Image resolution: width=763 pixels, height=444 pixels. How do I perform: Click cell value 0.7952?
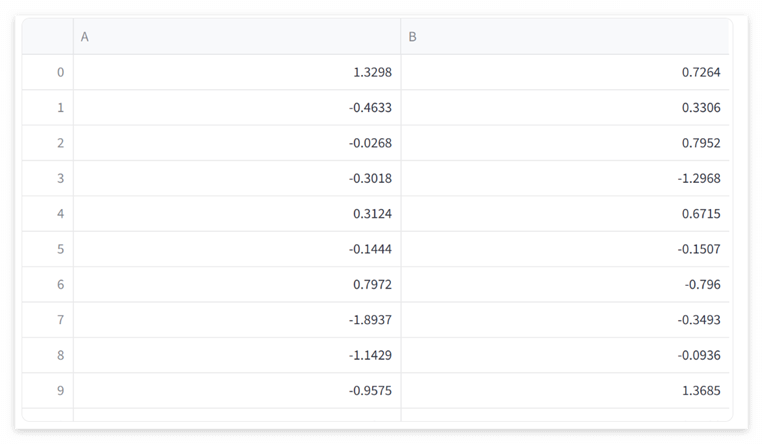click(x=701, y=143)
